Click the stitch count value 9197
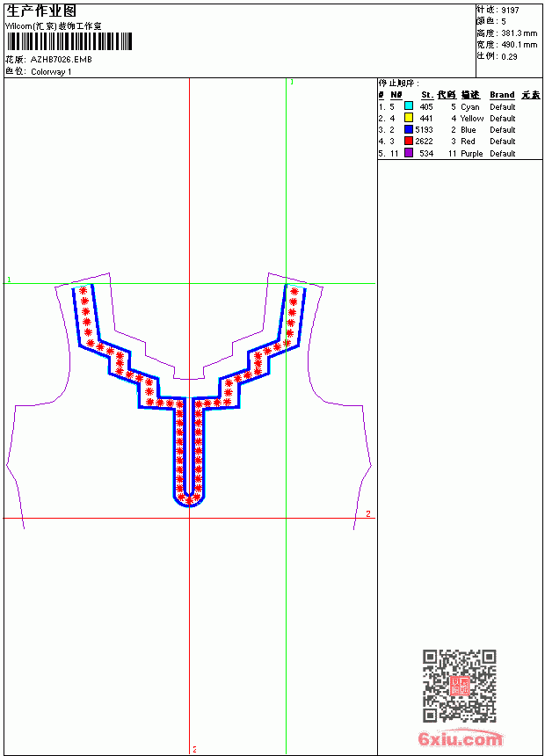Screen dimensions: 545x756 click(x=510, y=11)
